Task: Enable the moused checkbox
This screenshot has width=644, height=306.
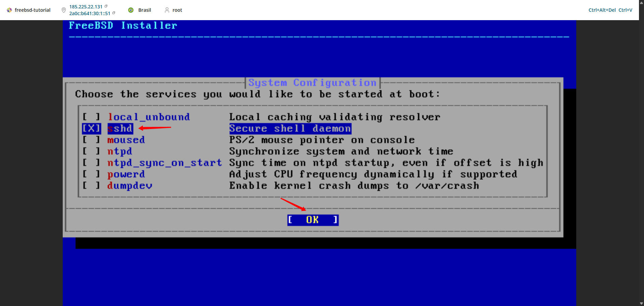Action: [91, 140]
